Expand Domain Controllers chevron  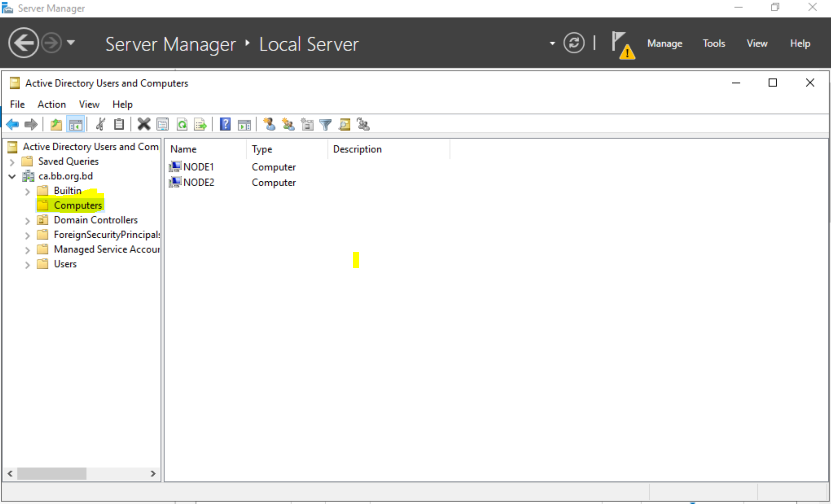(x=28, y=221)
